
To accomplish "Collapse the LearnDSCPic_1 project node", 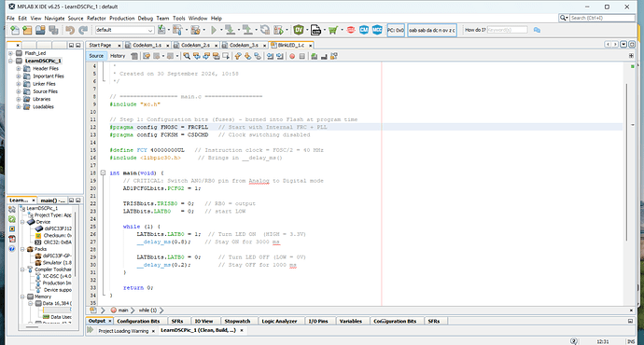I will click(x=10, y=61).
